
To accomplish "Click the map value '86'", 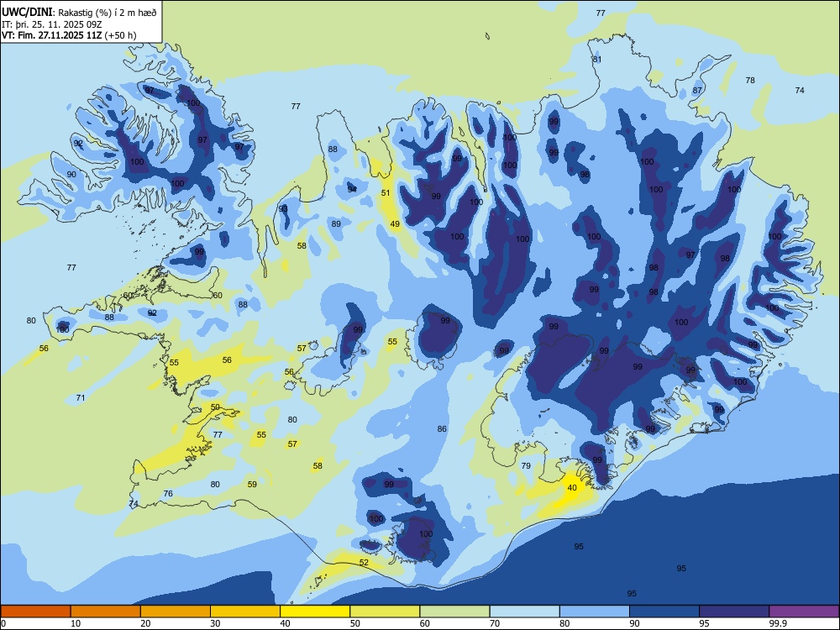I will click(442, 428).
